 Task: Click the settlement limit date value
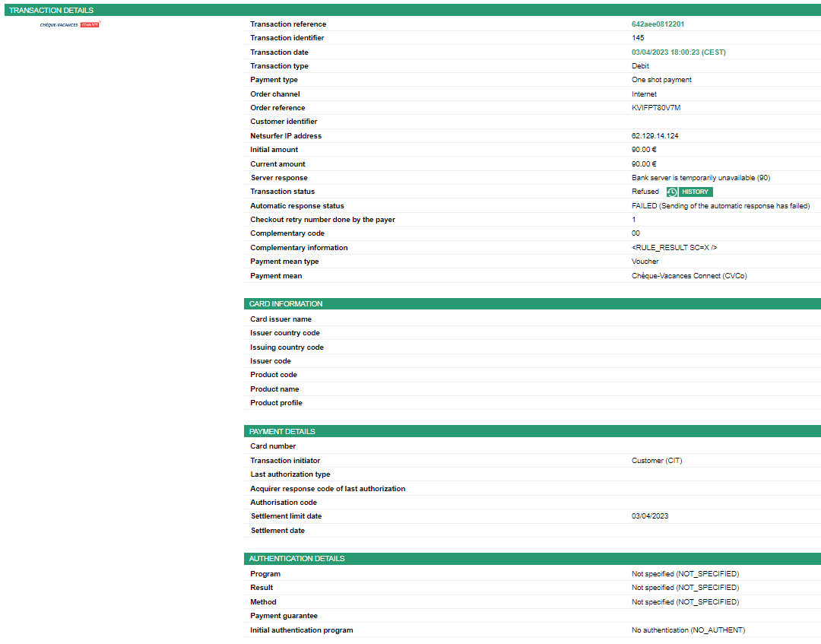pos(650,516)
